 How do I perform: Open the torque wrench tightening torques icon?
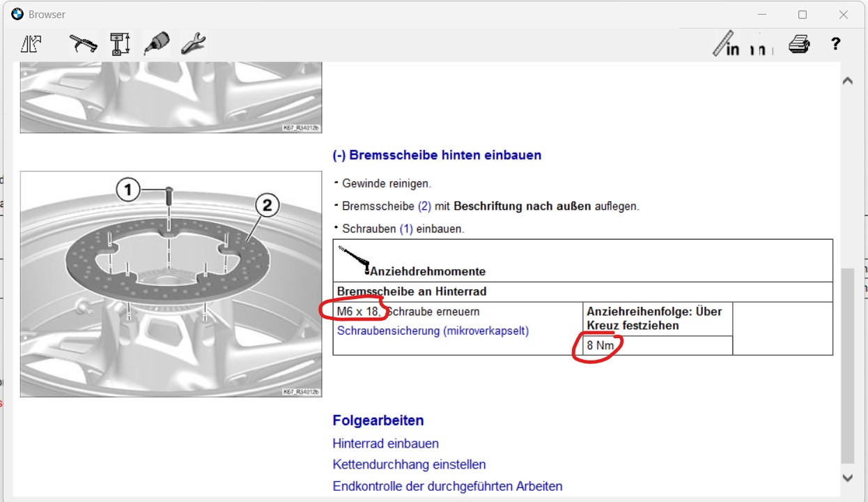pos(84,45)
